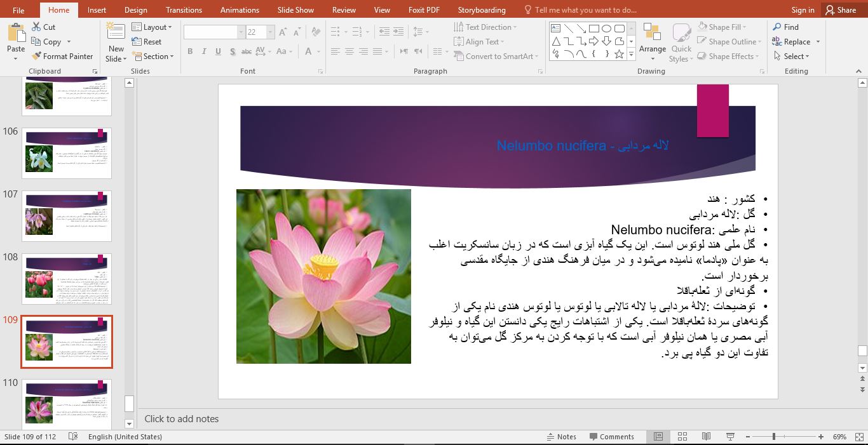Increase list indent level
The height and width of the screenshot is (445, 868).
pyautogui.click(x=398, y=31)
